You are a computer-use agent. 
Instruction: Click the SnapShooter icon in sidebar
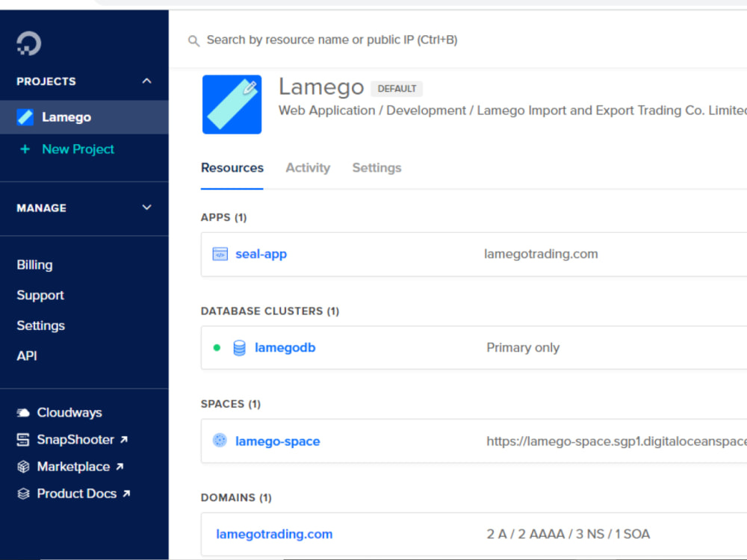(x=23, y=440)
